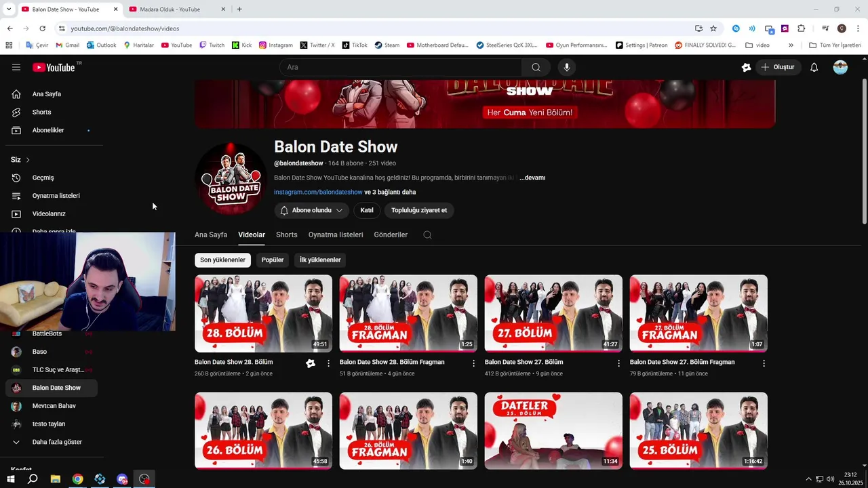Open Mevtcan Bahav subscription in sidebar
The image size is (868, 488).
click(52, 406)
